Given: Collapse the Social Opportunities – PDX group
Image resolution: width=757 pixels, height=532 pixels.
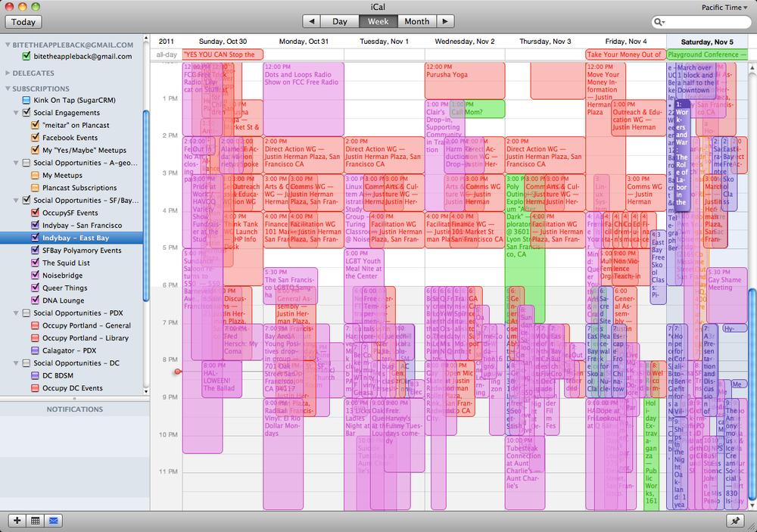Looking at the screenshot, I should point(17,313).
